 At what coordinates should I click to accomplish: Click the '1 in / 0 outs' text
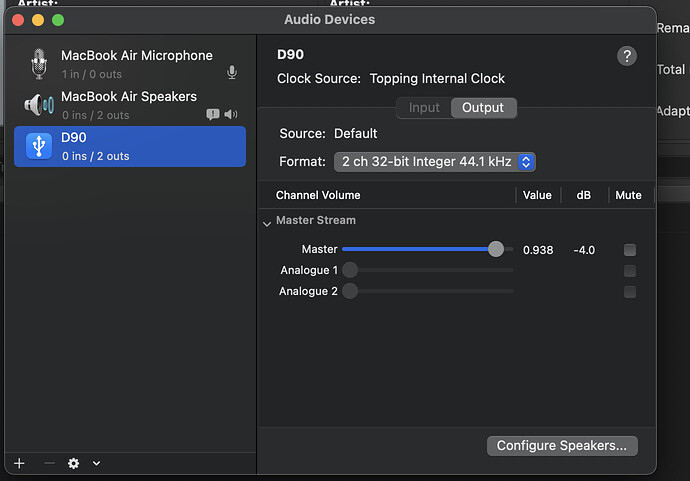pyautogui.click(x=92, y=74)
